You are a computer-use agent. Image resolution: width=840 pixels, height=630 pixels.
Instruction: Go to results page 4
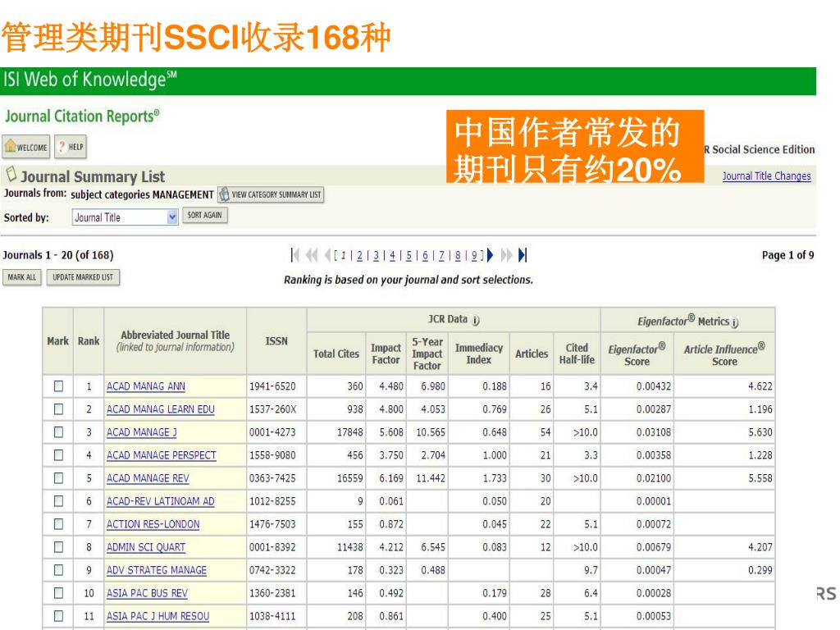click(x=392, y=256)
